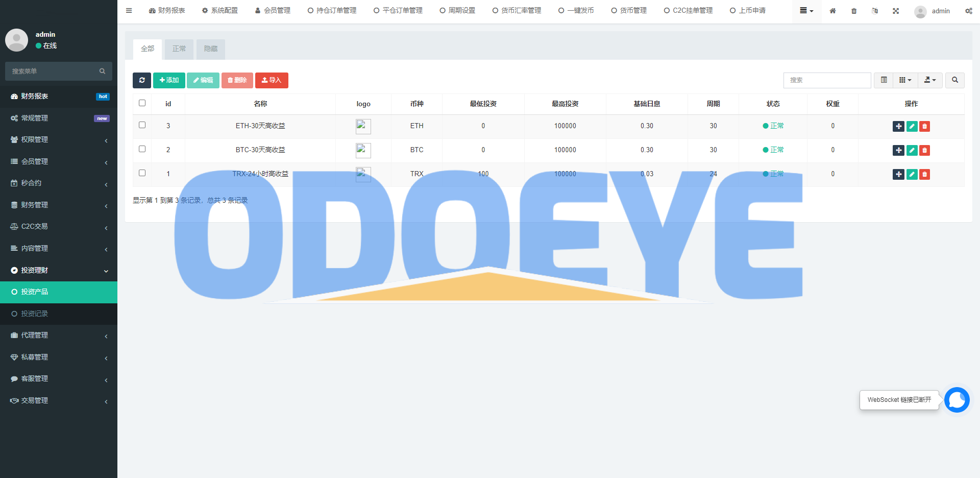980x478 pixels.
Task: Open the columns visibility dropdown
Action: [x=905, y=80]
